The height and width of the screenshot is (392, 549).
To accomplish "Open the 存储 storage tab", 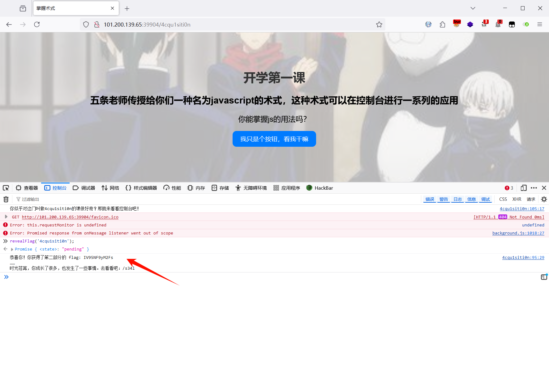I will [x=220, y=188].
